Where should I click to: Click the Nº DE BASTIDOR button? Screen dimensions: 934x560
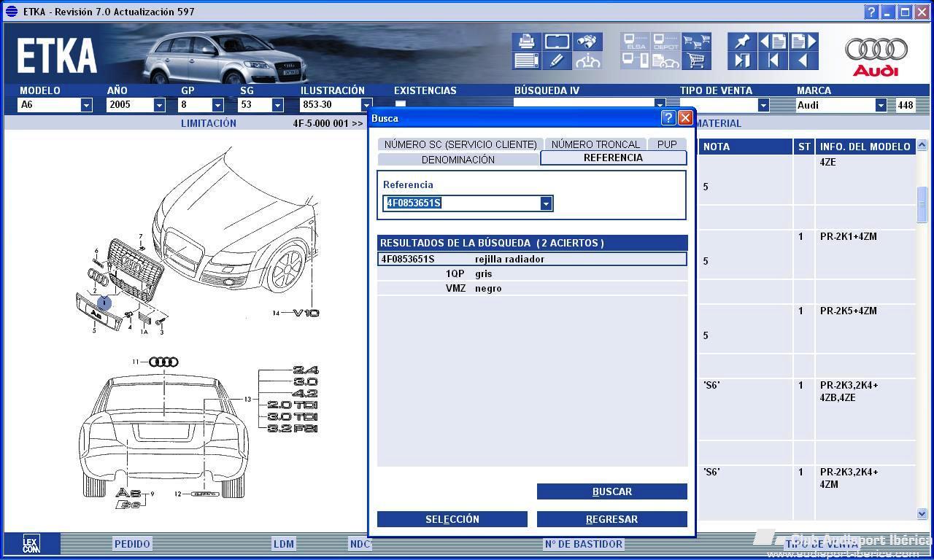pyautogui.click(x=584, y=544)
